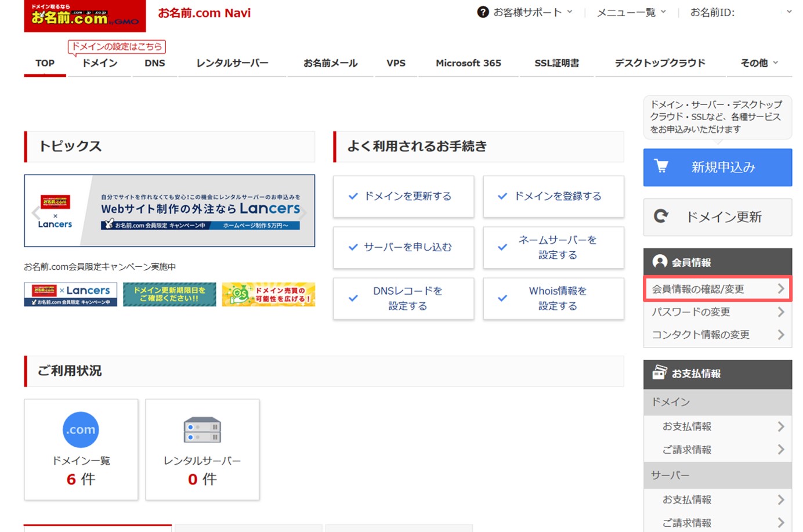This screenshot has width=803, height=532.
Task: Open the お客様サポート dropdown
Action: point(525,12)
